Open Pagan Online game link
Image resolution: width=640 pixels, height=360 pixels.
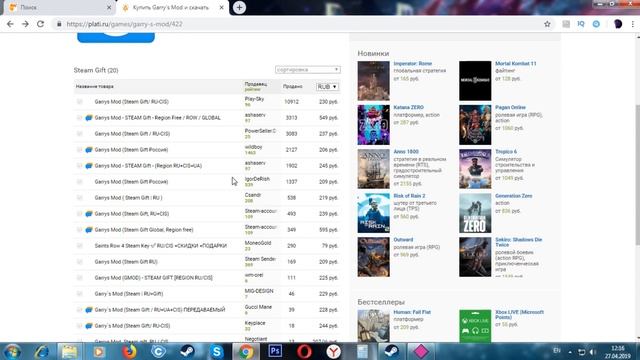510,107
